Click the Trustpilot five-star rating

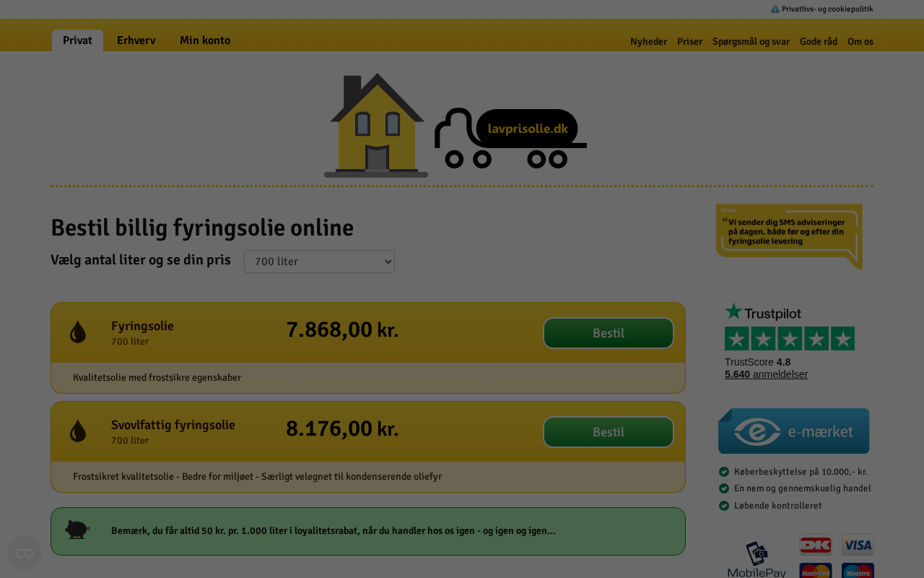(x=790, y=338)
